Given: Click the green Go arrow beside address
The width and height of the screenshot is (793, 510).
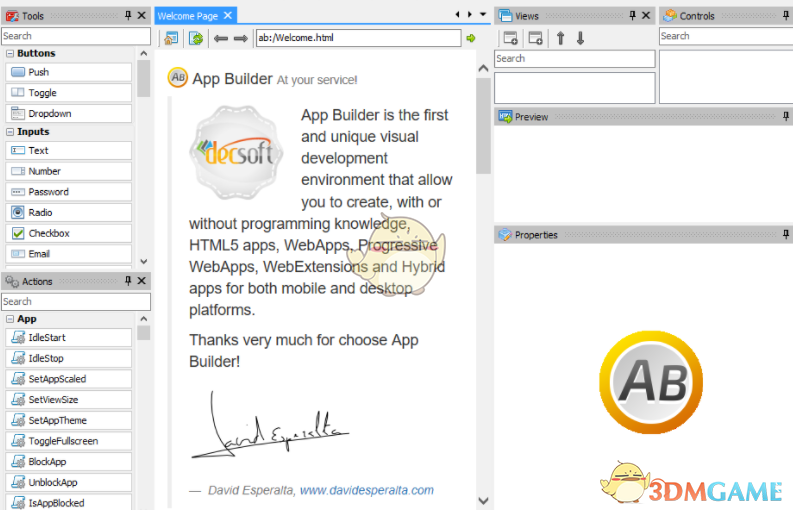Looking at the screenshot, I should pos(471,38).
